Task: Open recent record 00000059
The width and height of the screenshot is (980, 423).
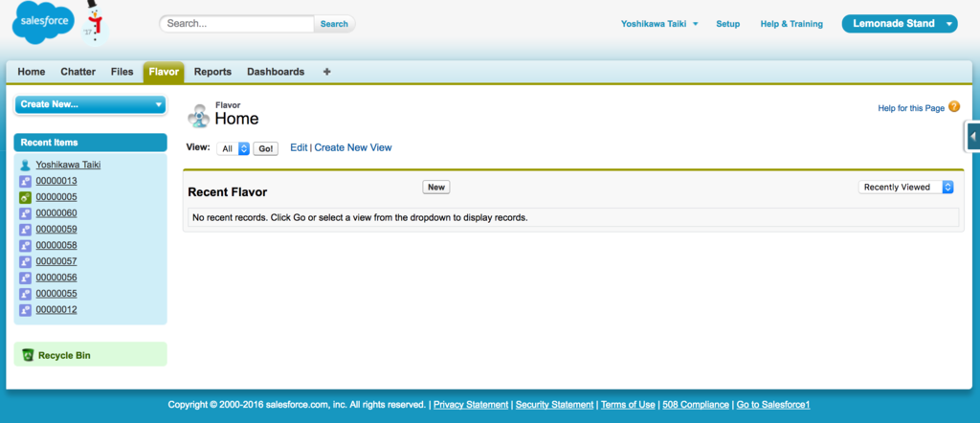Action: click(x=56, y=230)
